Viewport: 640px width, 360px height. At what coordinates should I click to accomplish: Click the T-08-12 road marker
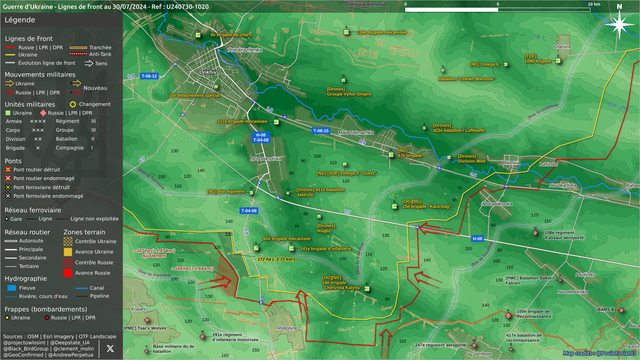(x=149, y=76)
